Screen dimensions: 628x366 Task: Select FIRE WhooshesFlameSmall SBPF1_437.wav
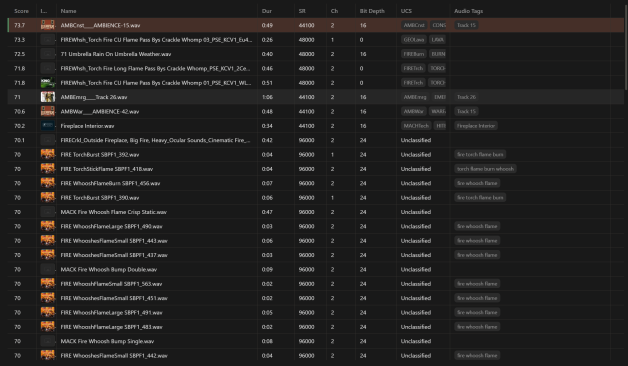(x=114, y=255)
